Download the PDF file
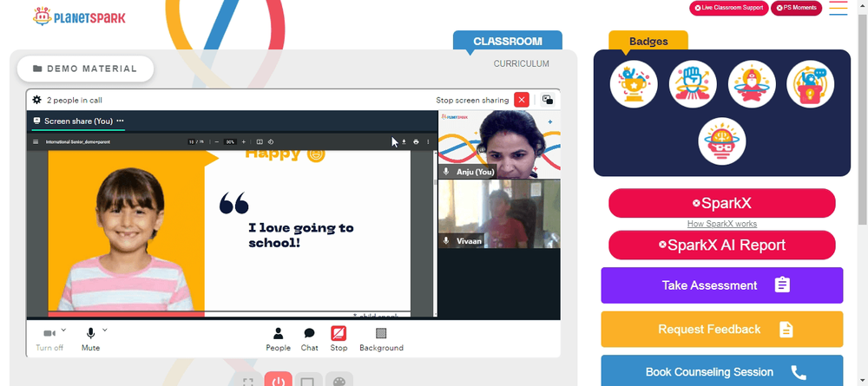Viewport: 868px width, 386px height. point(404,141)
